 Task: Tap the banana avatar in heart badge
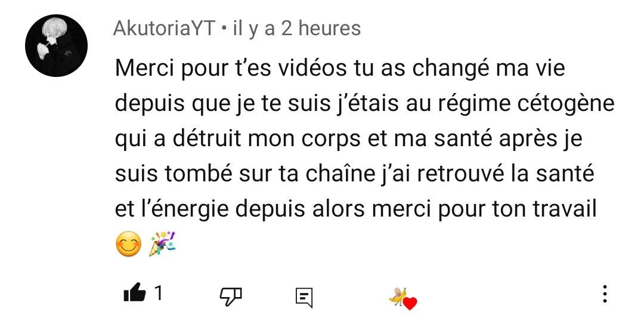click(398, 296)
